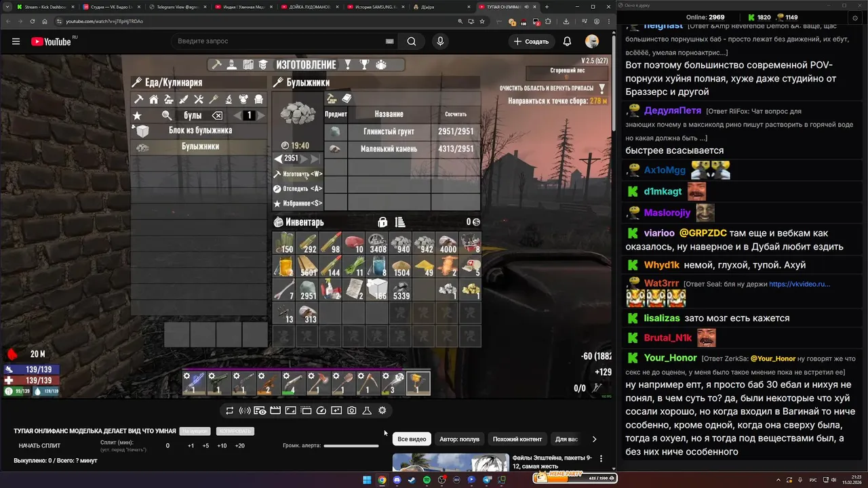Open the on-screen keyboard in search box

(389, 41)
